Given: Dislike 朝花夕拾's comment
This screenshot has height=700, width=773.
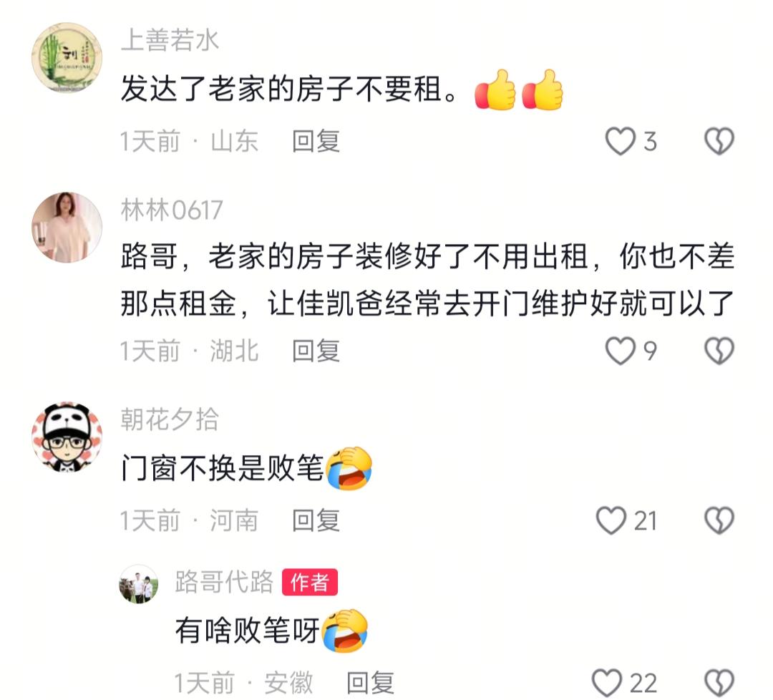Looking at the screenshot, I should click(719, 520).
